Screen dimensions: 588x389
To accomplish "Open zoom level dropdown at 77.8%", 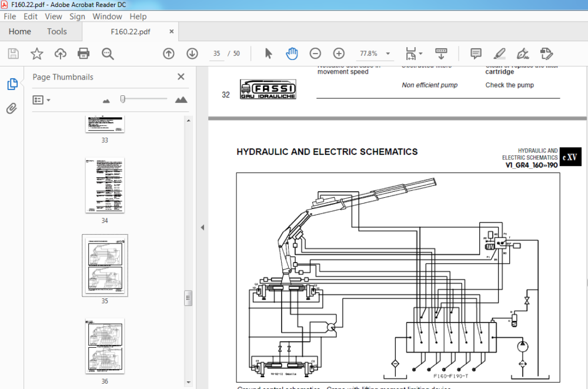I will tap(387, 54).
